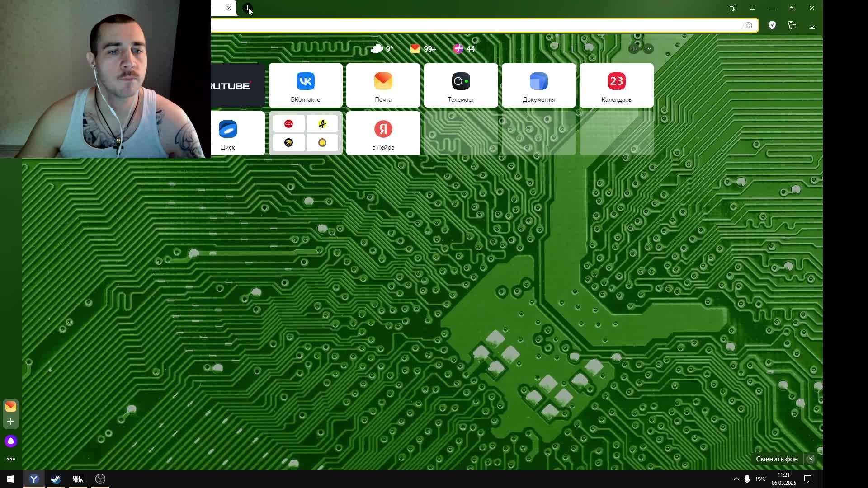Open the Yandex with Neuro tile

click(x=383, y=133)
